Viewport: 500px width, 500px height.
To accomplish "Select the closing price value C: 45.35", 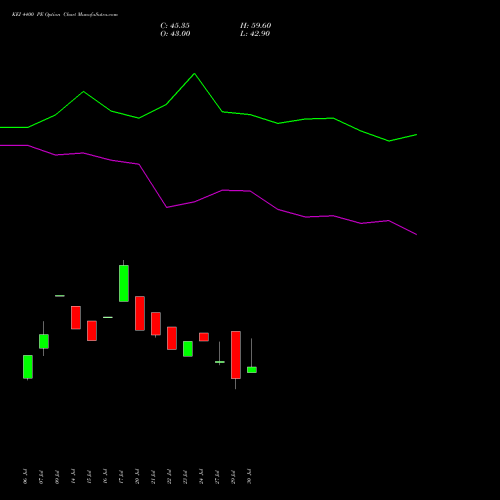I will pos(175,26).
